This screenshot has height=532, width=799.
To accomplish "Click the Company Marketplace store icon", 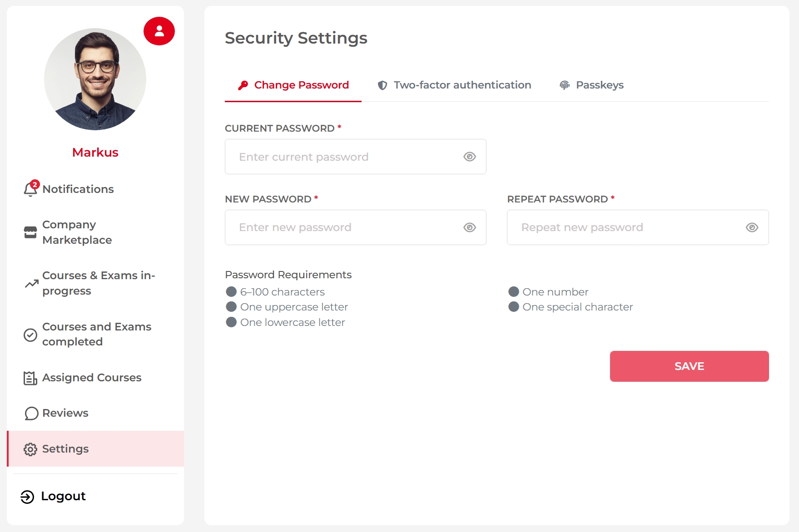I will click(x=30, y=232).
